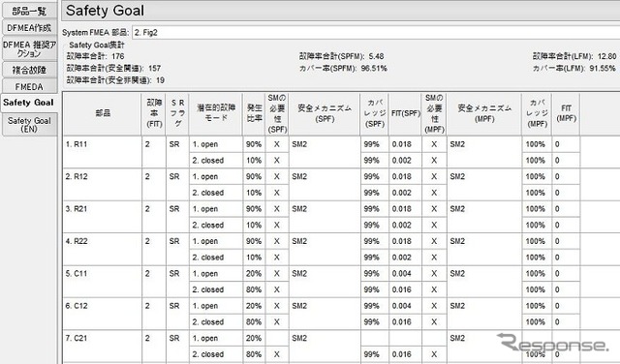Select the part row 3. R21
Image resolution: width=620 pixels, height=364 pixels.
pyautogui.click(x=102, y=217)
